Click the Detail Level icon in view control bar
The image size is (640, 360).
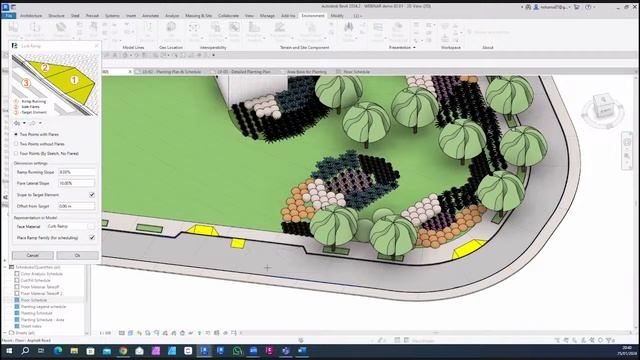(x=122, y=333)
